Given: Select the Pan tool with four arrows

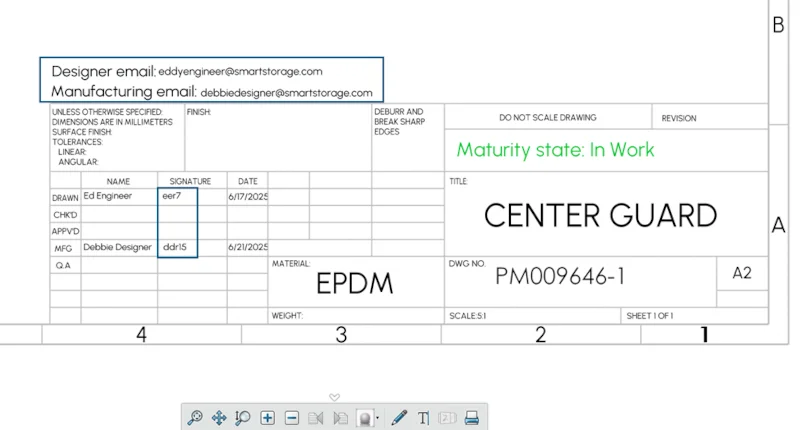Looking at the screenshot, I should (x=219, y=417).
